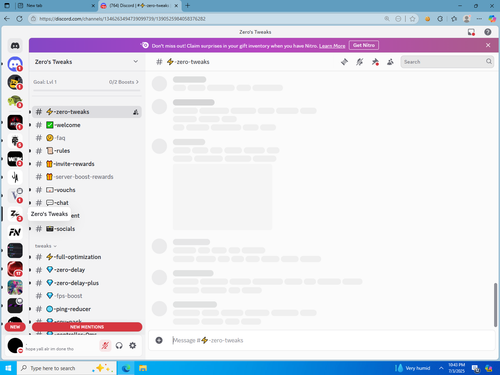Switch to the New tab browser tab
The height and width of the screenshot is (375, 500).
tap(55, 6)
